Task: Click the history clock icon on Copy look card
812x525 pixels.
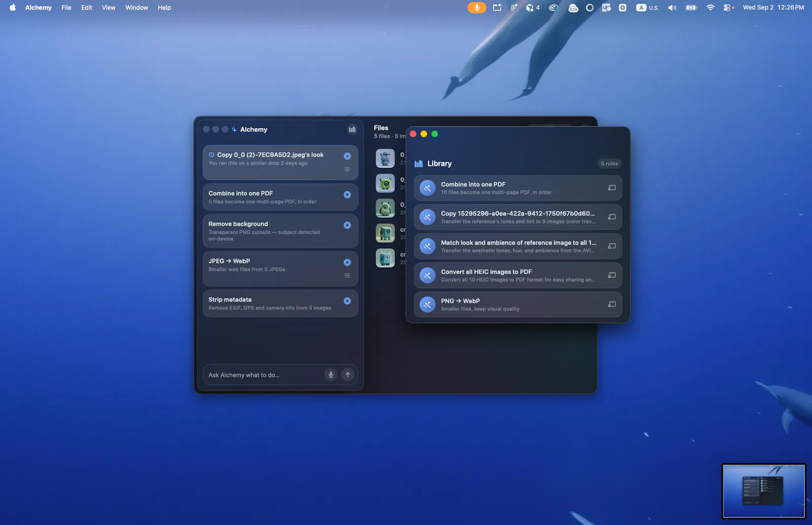Action: click(x=212, y=154)
